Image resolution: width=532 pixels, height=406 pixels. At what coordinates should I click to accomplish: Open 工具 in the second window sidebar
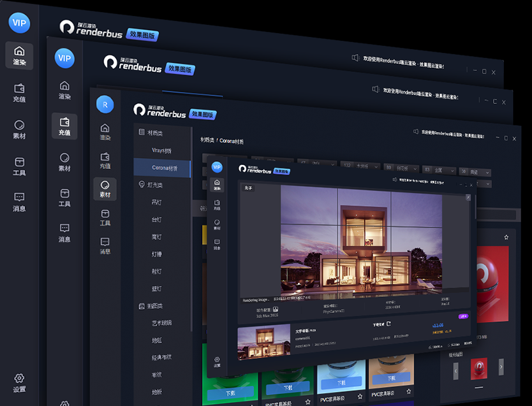pyautogui.click(x=64, y=198)
